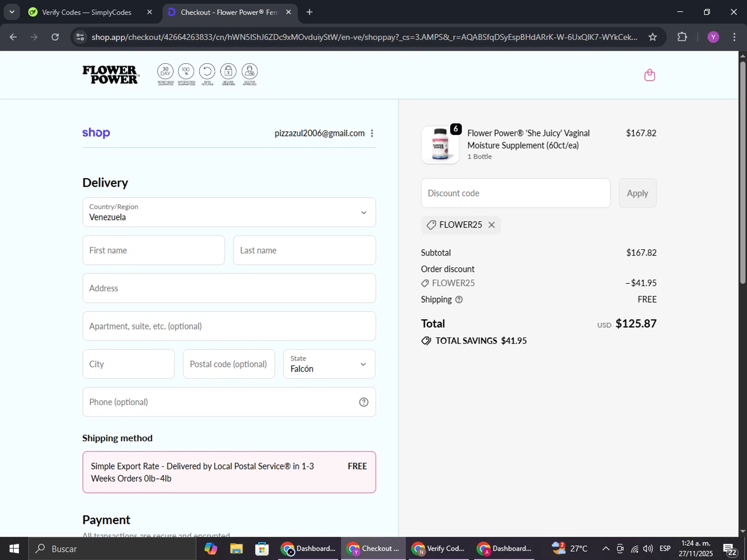This screenshot has height=560, width=747.
Task: Focus the First name field
Action: point(153,250)
